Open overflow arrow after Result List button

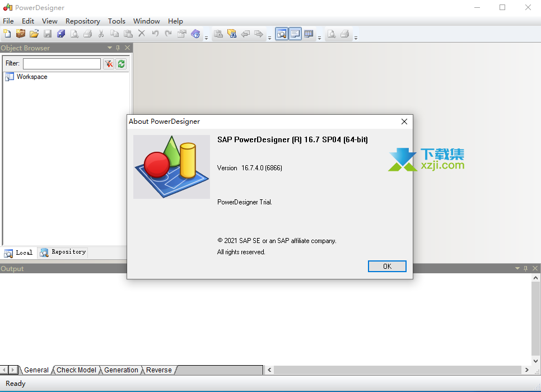click(319, 38)
